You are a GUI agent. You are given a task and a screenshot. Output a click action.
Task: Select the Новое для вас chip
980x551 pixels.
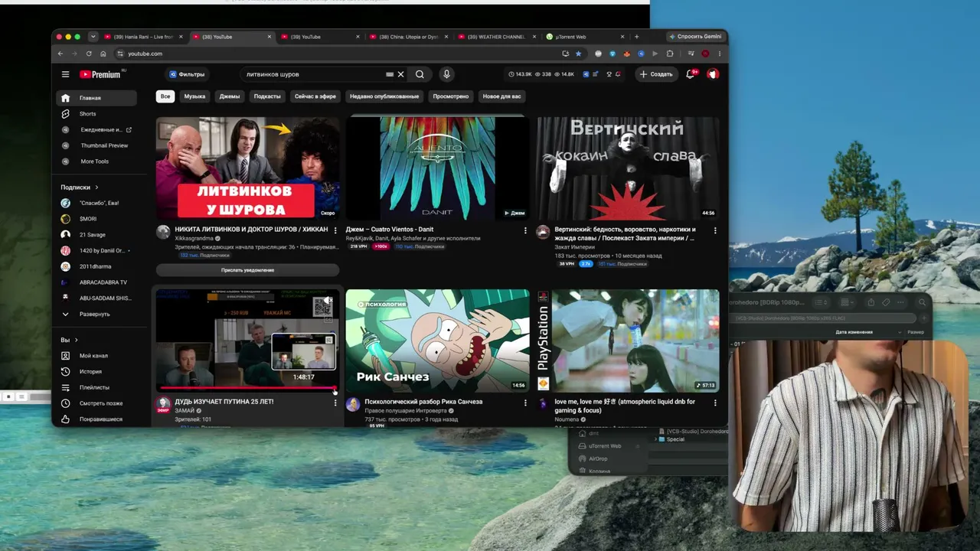[x=502, y=96]
